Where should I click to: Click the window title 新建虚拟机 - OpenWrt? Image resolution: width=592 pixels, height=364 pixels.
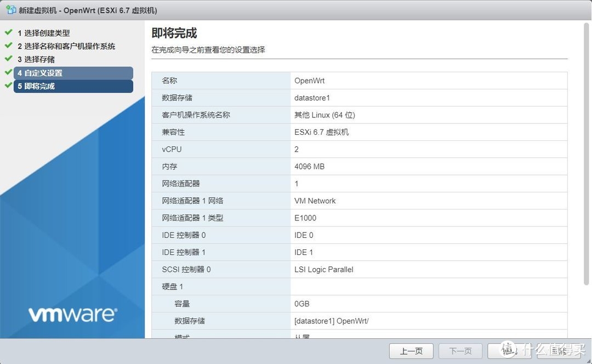(x=88, y=10)
